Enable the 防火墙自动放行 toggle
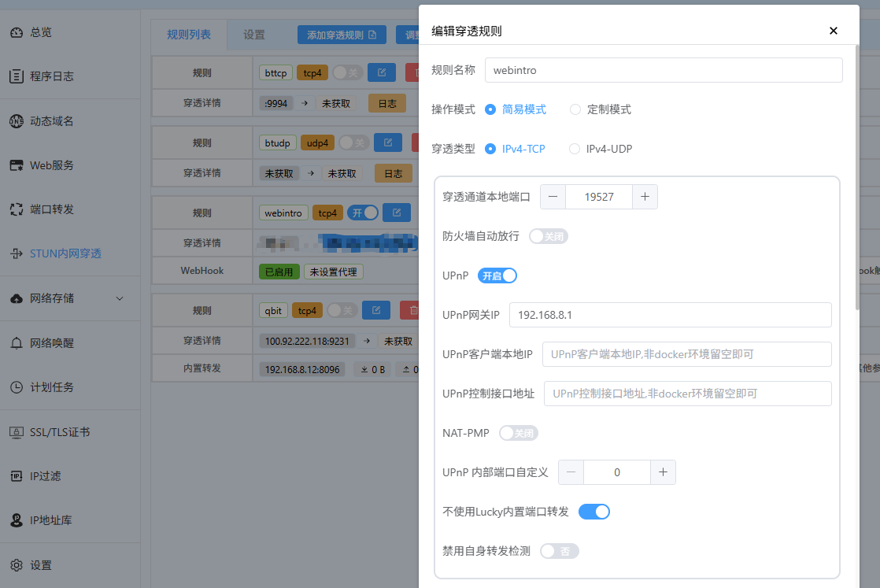The height and width of the screenshot is (588, 880). 548,236
